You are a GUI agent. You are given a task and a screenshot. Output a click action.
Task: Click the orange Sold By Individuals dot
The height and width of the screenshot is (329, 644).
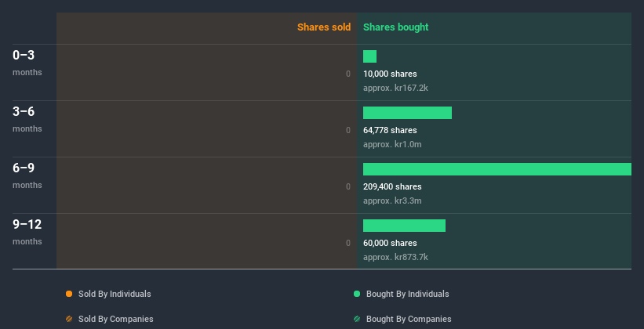click(x=69, y=294)
